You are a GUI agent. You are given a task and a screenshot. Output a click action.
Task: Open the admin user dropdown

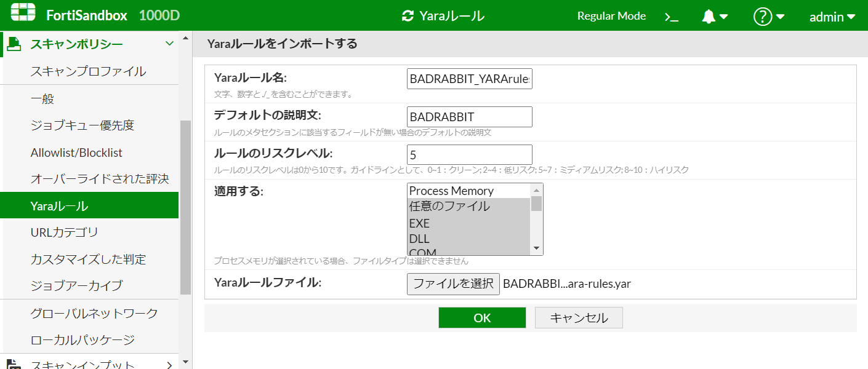coord(832,17)
